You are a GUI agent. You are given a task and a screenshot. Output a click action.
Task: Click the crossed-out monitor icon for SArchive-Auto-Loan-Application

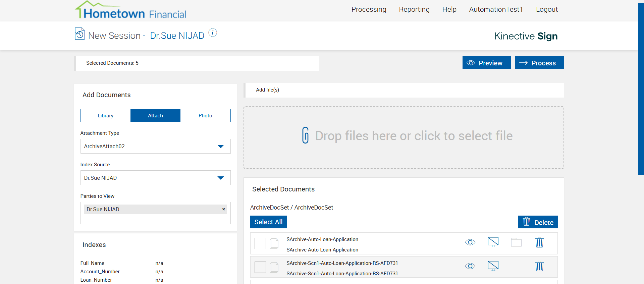click(493, 242)
